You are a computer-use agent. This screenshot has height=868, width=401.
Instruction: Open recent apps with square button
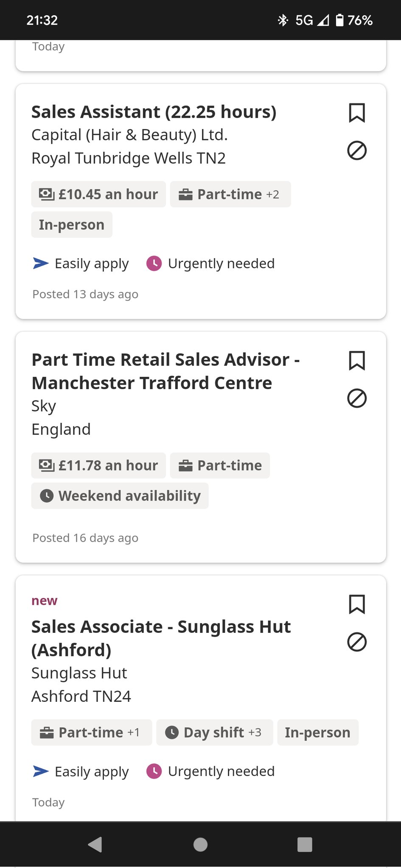click(x=305, y=844)
